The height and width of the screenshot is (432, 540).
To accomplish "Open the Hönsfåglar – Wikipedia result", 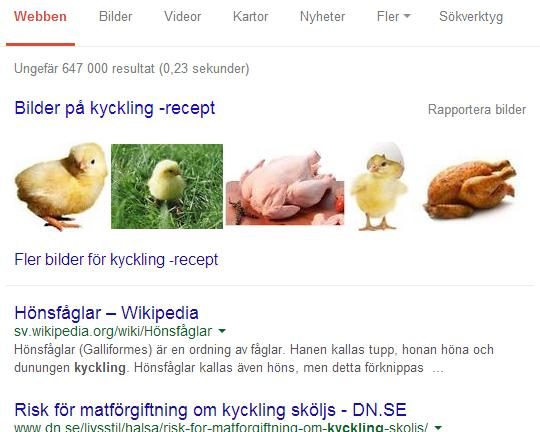I will click(x=106, y=313).
